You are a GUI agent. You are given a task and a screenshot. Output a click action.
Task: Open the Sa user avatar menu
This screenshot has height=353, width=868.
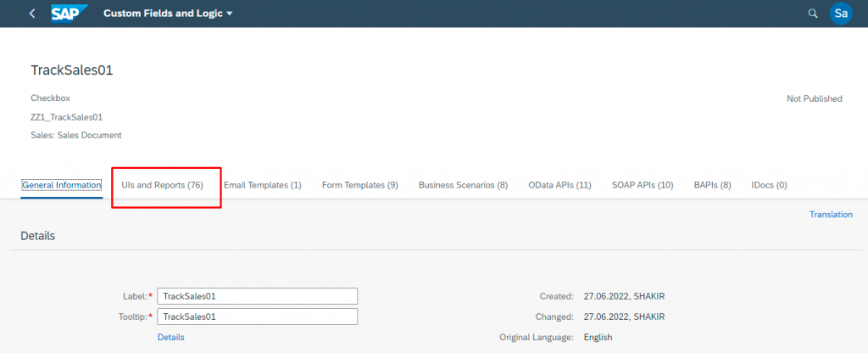[841, 14]
